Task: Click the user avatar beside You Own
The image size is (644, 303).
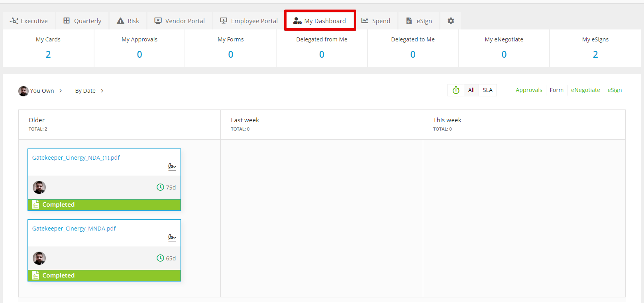Action: 24,91
